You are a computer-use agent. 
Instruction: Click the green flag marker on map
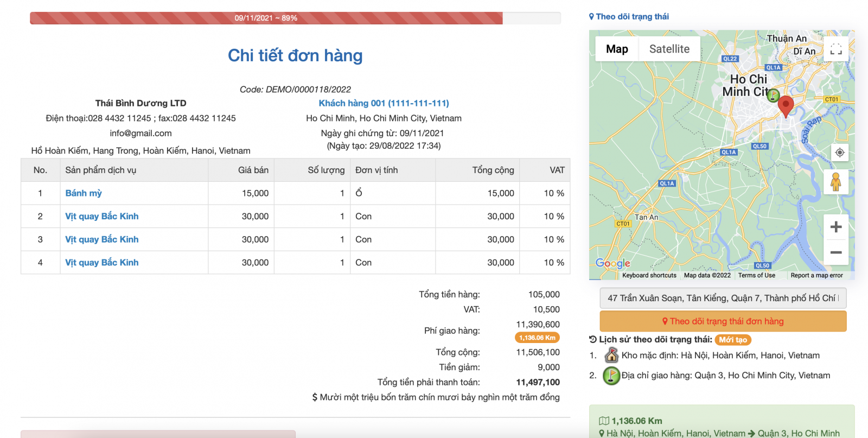point(773,96)
